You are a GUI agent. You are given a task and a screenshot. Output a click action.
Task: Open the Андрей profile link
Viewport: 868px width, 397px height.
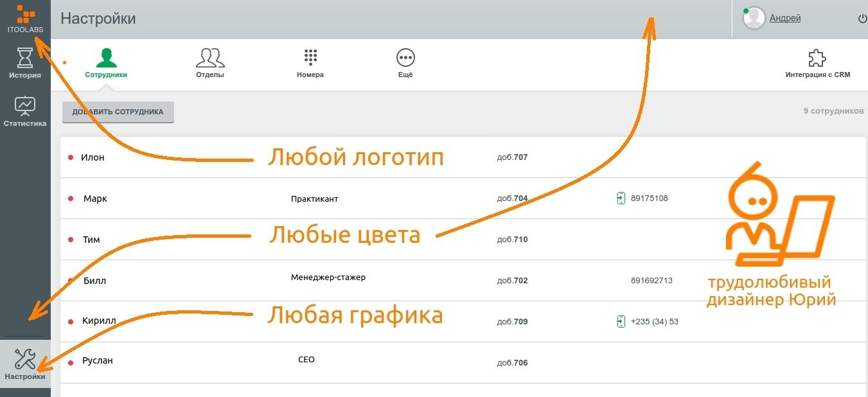click(785, 17)
